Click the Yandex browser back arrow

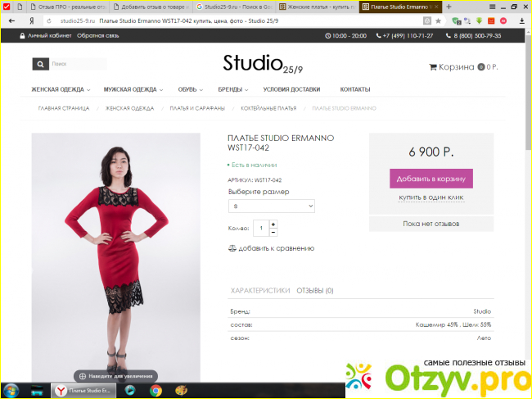point(11,20)
